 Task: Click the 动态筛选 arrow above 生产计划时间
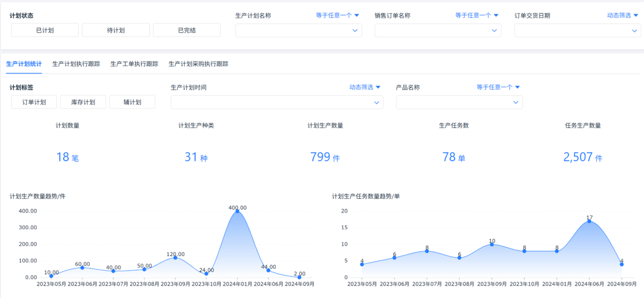click(x=378, y=87)
